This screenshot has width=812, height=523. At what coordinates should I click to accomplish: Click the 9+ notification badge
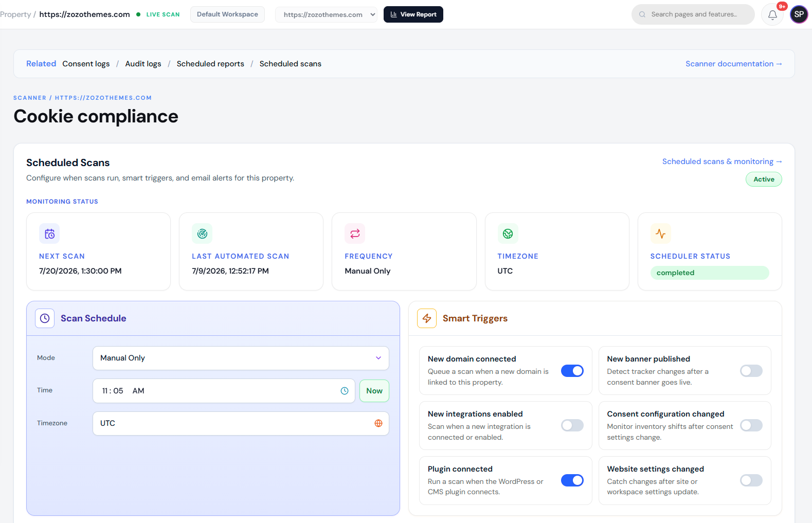tap(782, 6)
